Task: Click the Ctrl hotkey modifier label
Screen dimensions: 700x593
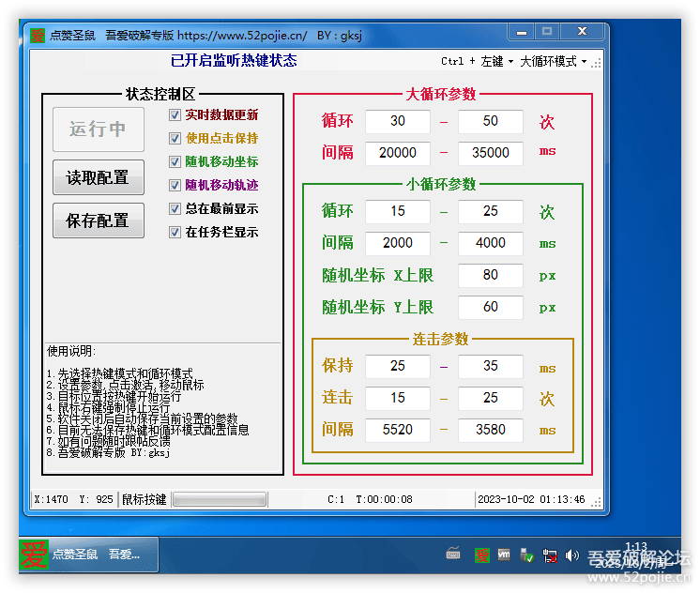Action: click(452, 61)
